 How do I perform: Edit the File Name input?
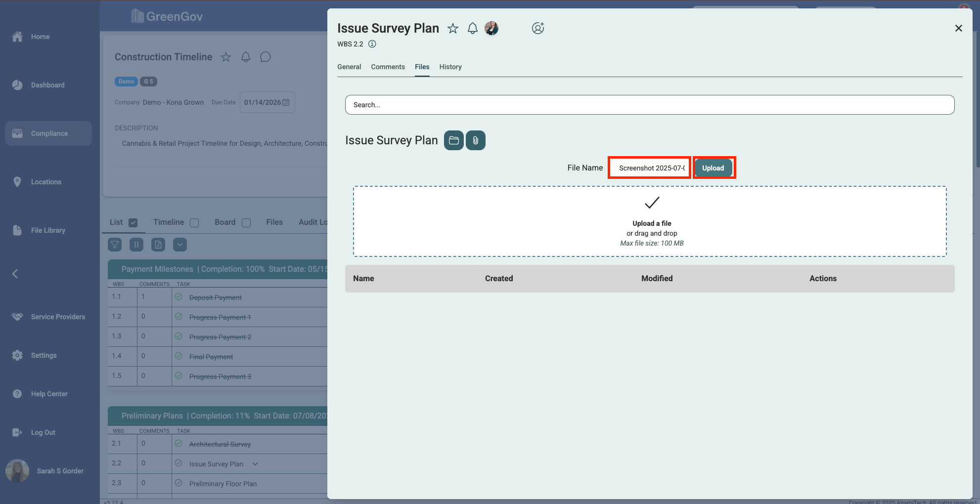click(649, 168)
